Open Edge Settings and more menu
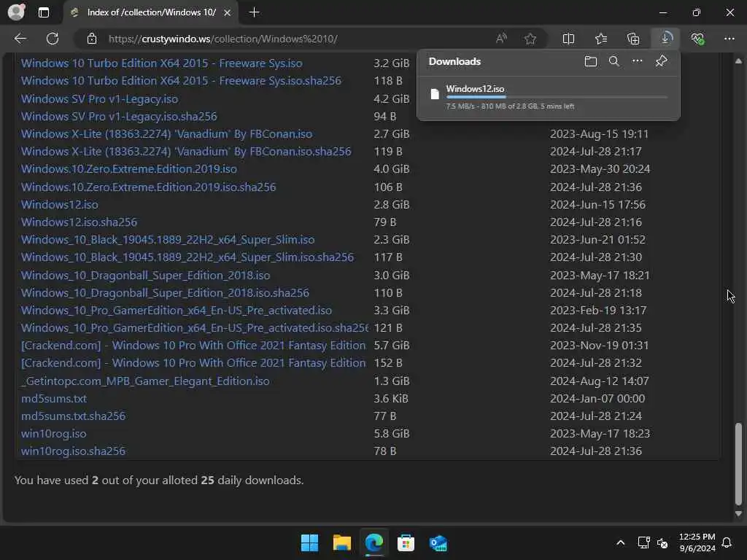The height and width of the screenshot is (560, 747). 729,39
